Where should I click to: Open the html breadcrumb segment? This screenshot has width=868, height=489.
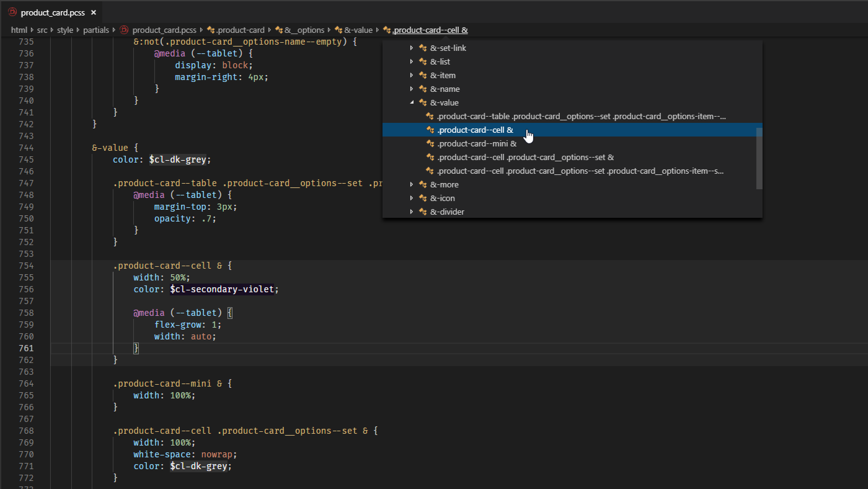[x=19, y=30]
